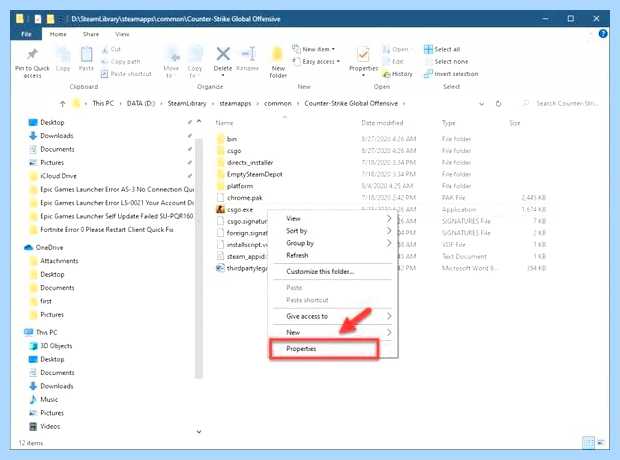Click the blue Help question mark icon
The image size is (620, 460).
[x=603, y=34]
